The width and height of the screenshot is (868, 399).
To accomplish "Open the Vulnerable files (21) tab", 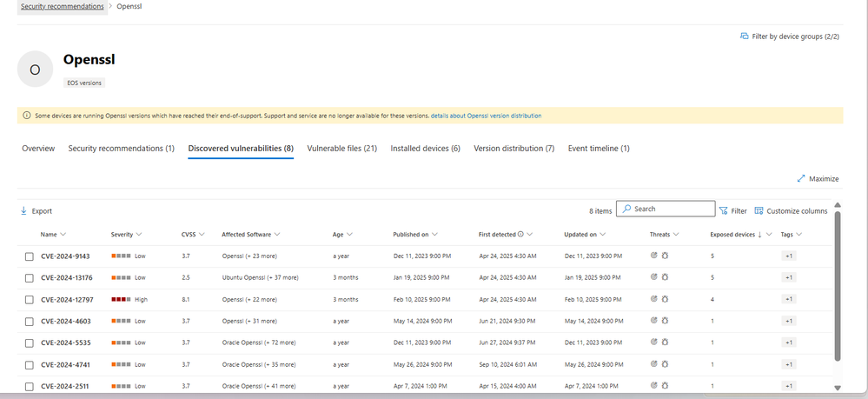I will (x=342, y=149).
